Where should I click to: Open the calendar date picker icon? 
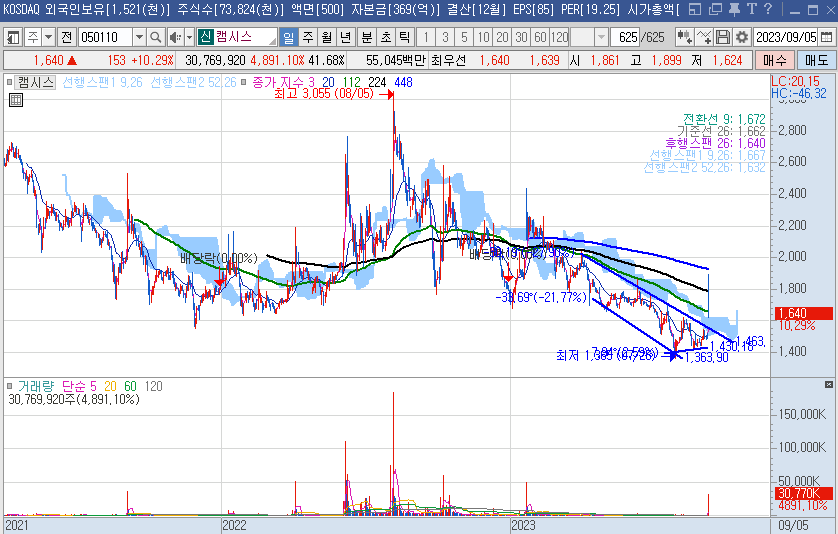click(826, 37)
